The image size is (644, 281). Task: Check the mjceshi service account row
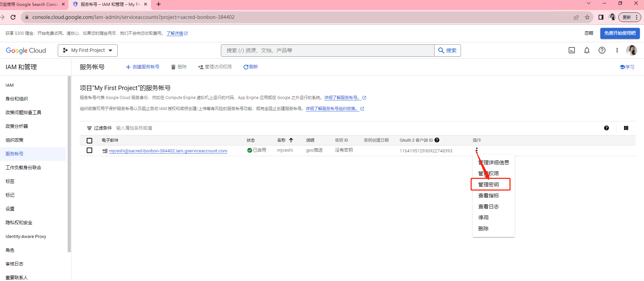(89, 150)
